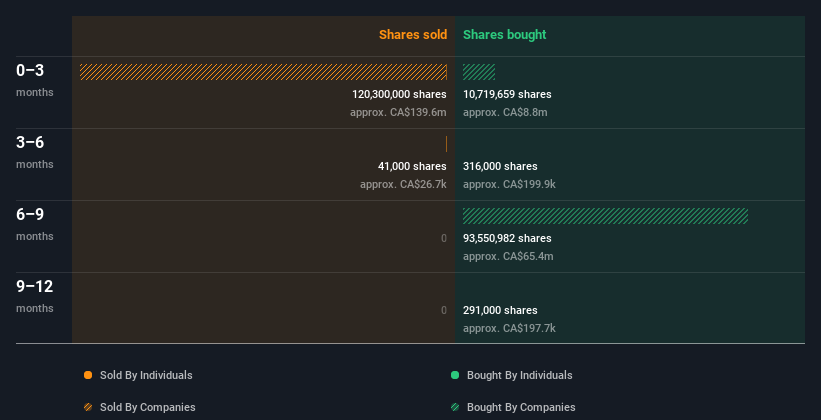Click the zero sold value in 6–9 months row
Image resolution: width=821 pixels, height=420 pixels.
(444, 238)
